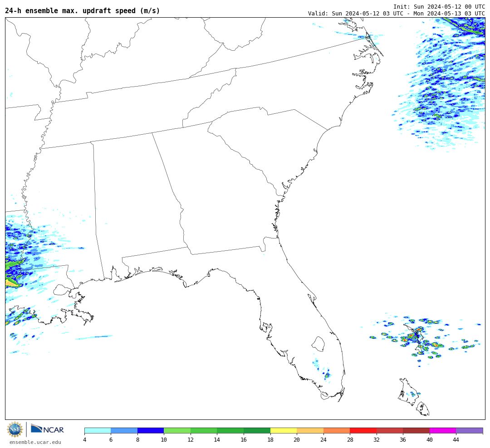
Task: Click the colorbar label '12'
Action: pos(191,439)
